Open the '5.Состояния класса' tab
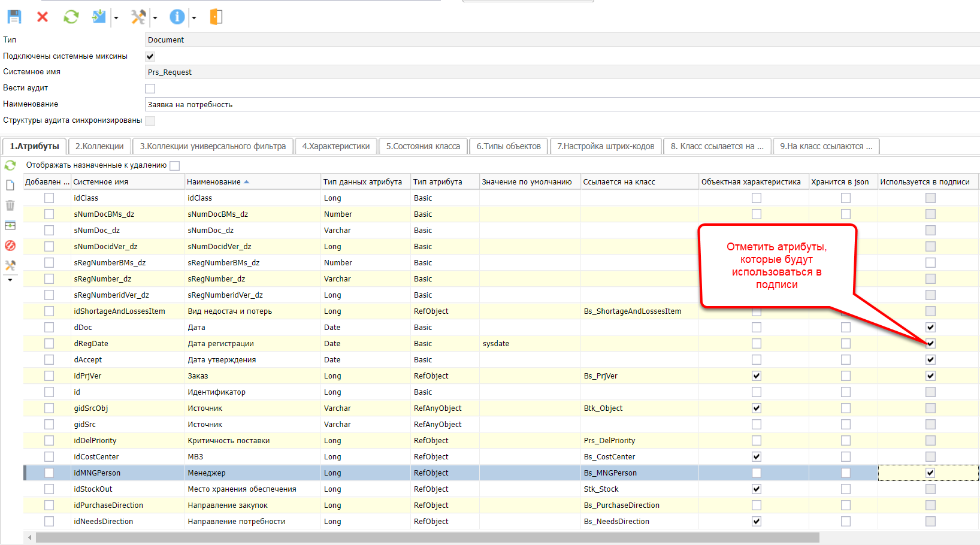This screenshot has height=545, width=980. pos(423,146)
